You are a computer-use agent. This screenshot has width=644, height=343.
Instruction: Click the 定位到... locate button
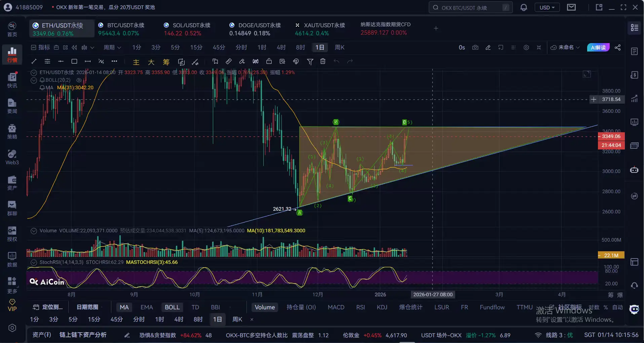click(x=48, y=307)
